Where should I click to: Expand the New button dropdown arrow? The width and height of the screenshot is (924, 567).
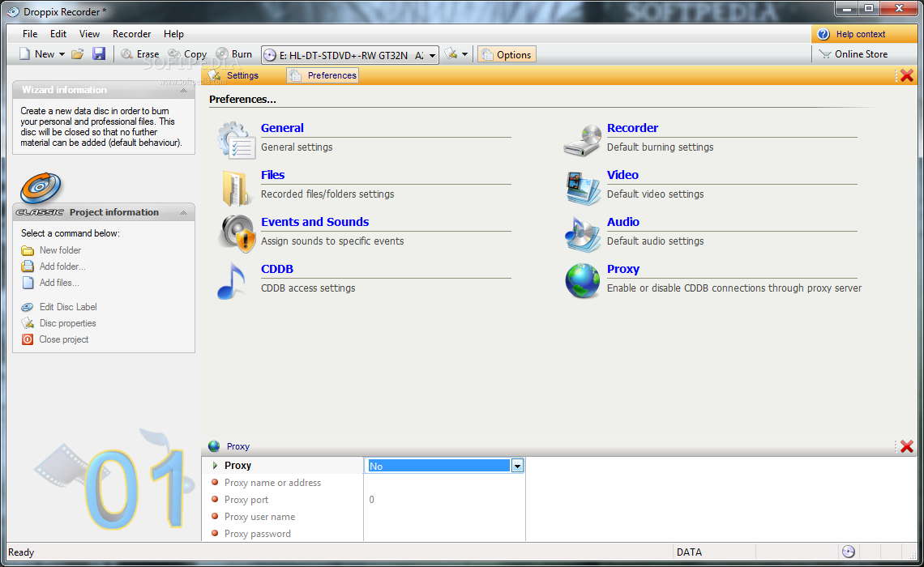tap(62, 54)
